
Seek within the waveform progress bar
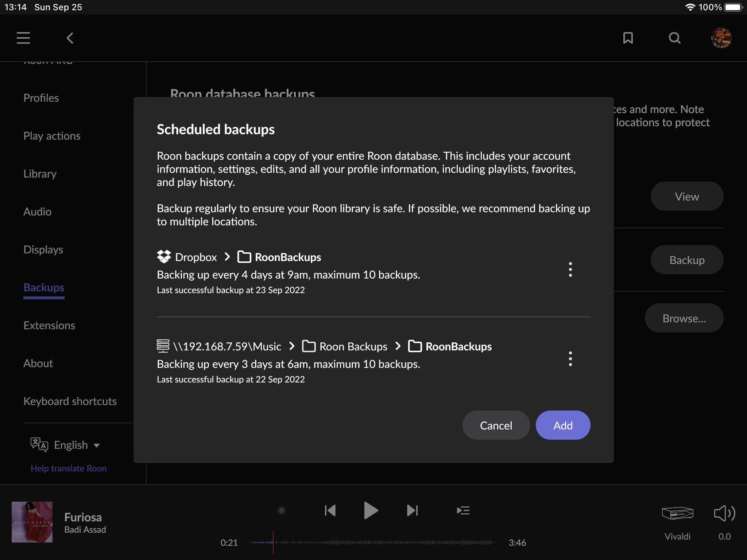point(373,542)
